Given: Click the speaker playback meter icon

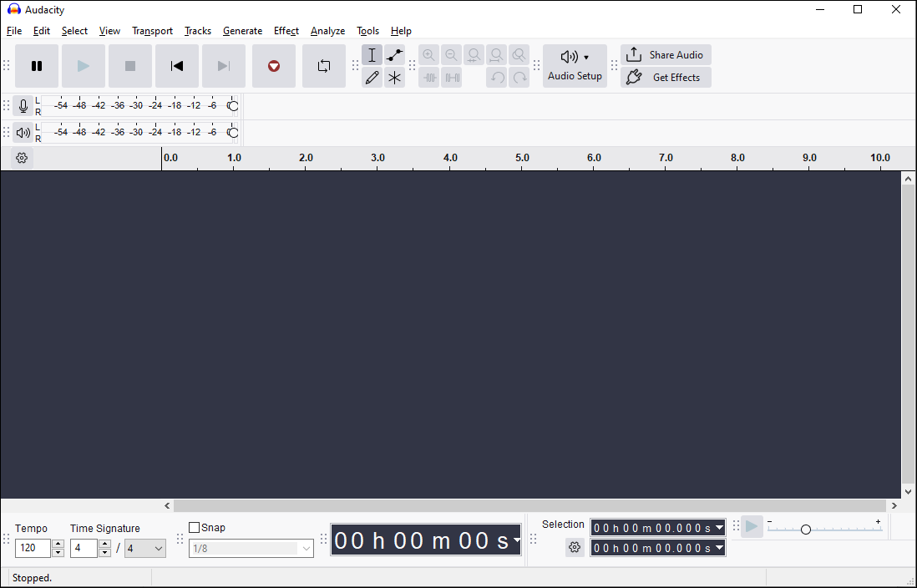Looking at the screenshot, I should pos(23,133).
